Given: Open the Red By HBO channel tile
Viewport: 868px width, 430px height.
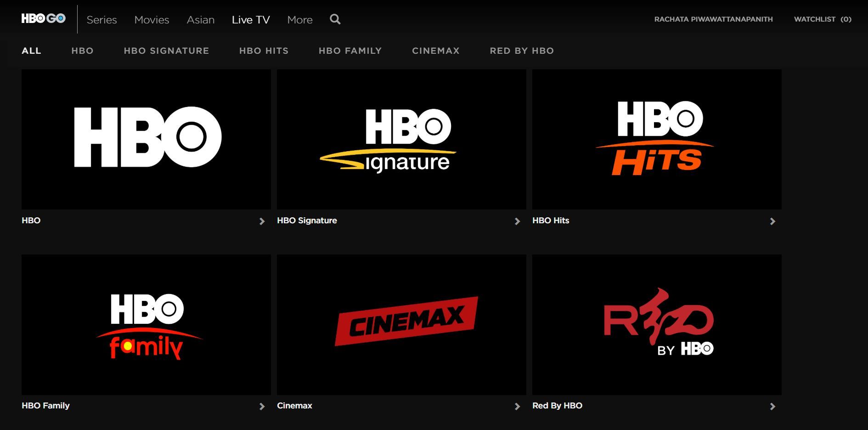Looking at the screenshot, I should (x=656, y=324).
